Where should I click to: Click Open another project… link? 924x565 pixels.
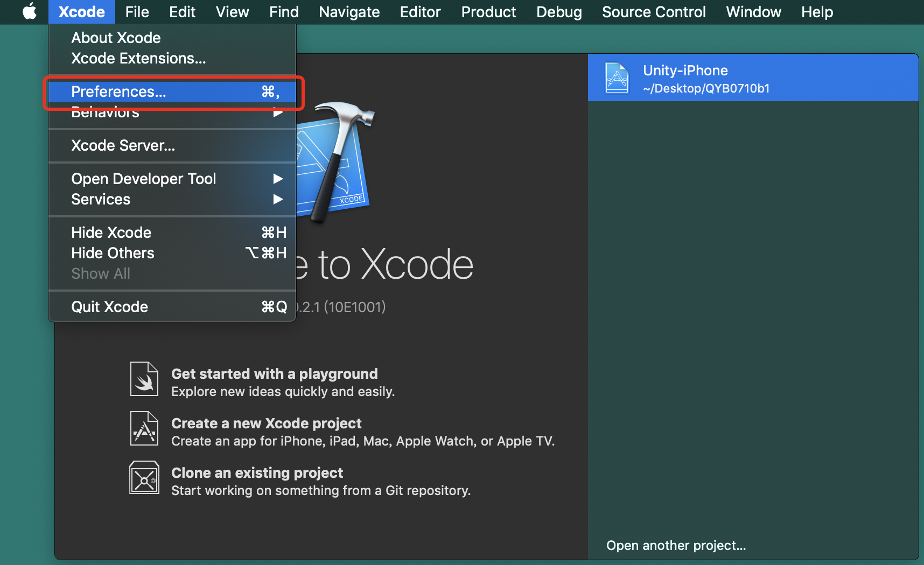point(676,545)
